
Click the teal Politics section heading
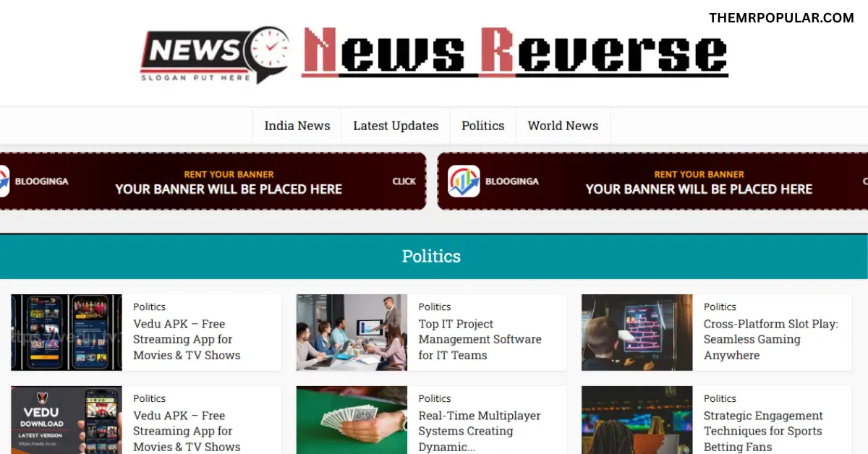[431, 257]
